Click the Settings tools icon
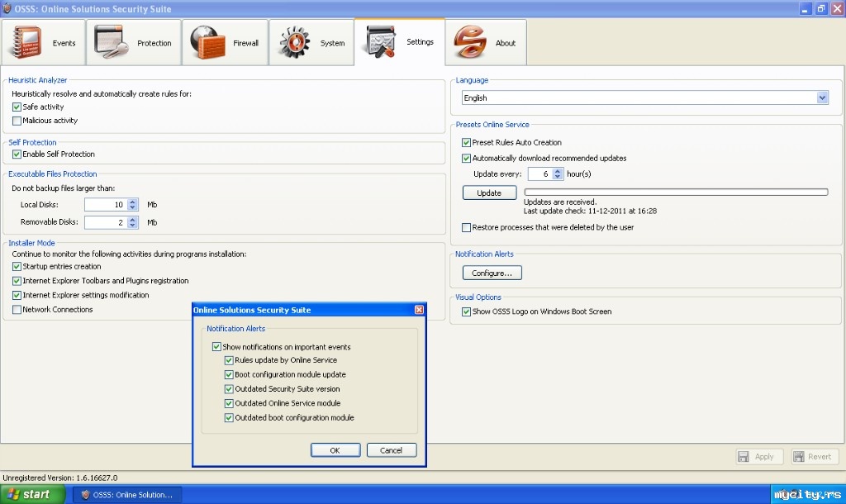 coord(381,41)
